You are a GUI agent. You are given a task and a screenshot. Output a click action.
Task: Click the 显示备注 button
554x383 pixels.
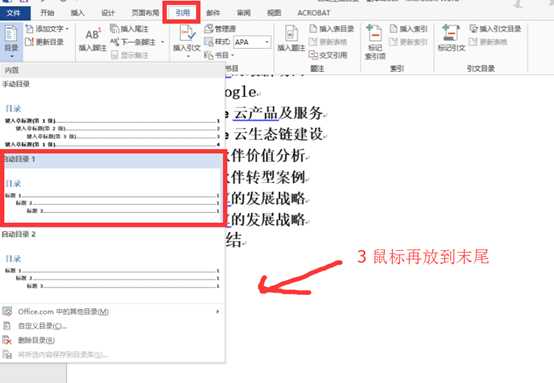click(x=129, y=55)
